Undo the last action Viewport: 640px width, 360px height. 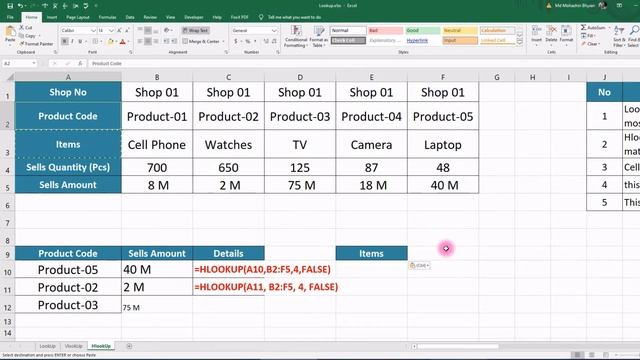tap(20, 6)
